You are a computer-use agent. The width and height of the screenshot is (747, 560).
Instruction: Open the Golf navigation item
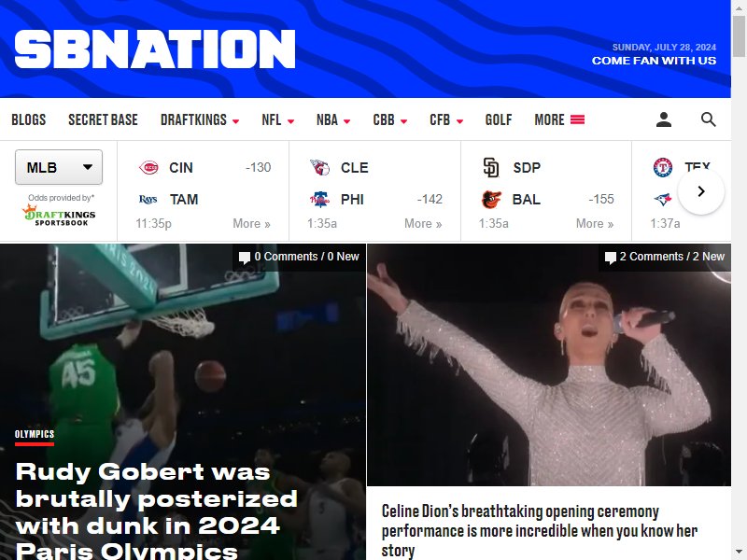pos(499,120)
